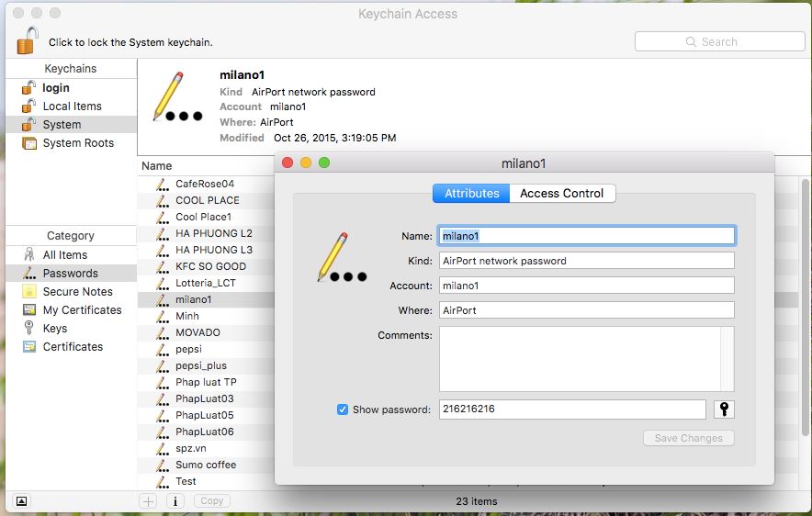812x516 pixels.
Task: Click the All Items keys icon
Action: coord(29,254)
